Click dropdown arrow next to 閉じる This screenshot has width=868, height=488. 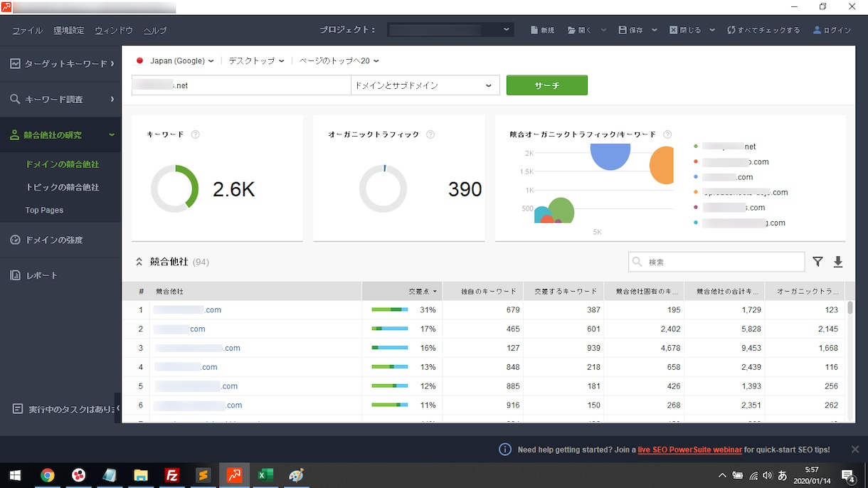(x=713, y=31)
